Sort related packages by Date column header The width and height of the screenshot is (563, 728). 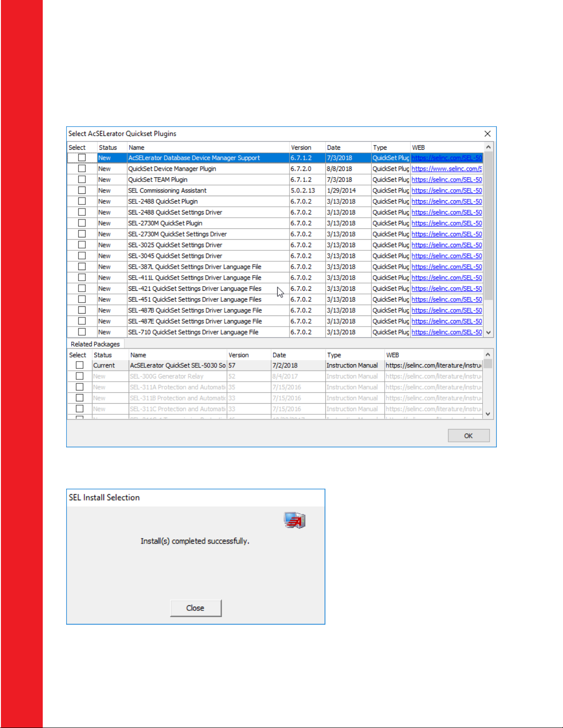click(x=298, y=355)
